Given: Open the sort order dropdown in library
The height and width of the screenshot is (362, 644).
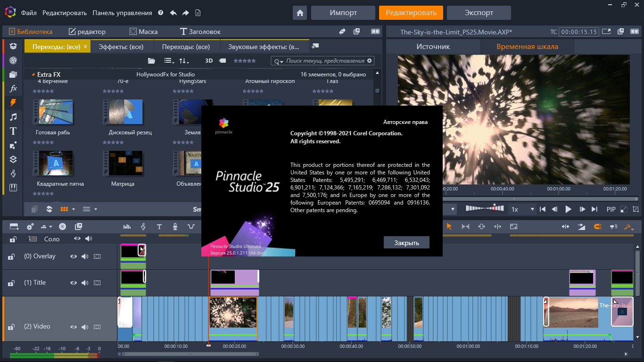Looking at the screenshot, I should coord(184,61).
